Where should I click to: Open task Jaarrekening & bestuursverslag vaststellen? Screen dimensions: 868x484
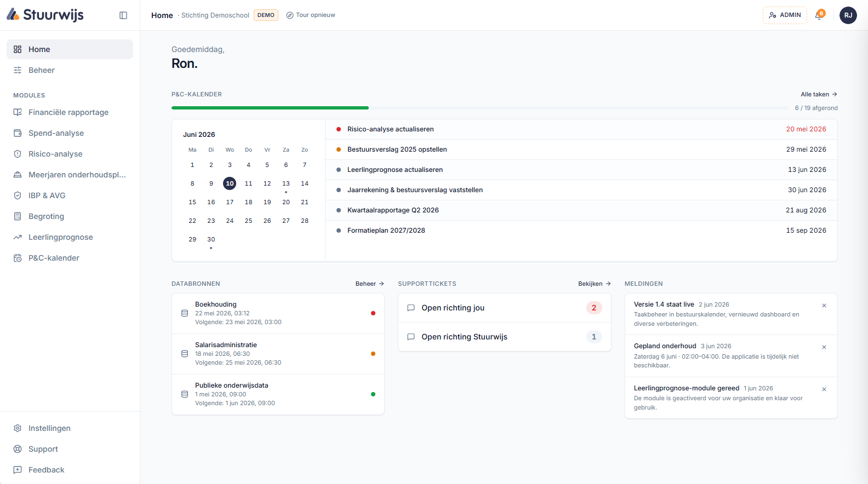pos(581,190)
